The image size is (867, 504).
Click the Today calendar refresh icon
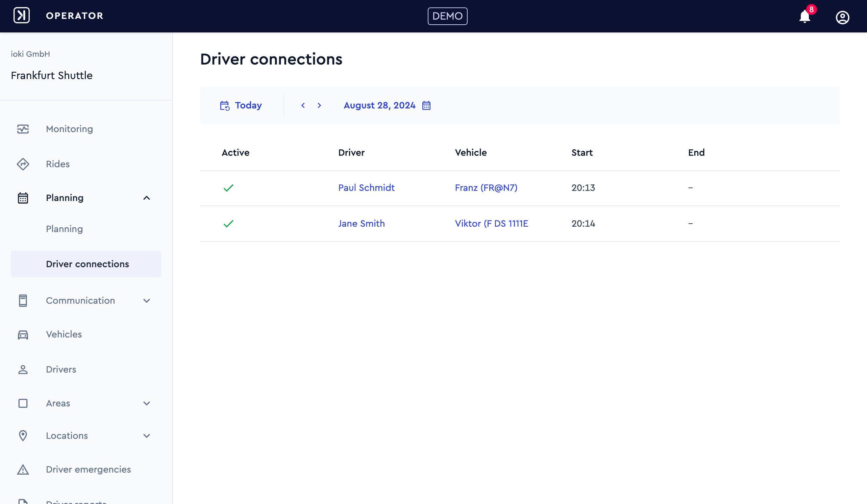point(225,106)
